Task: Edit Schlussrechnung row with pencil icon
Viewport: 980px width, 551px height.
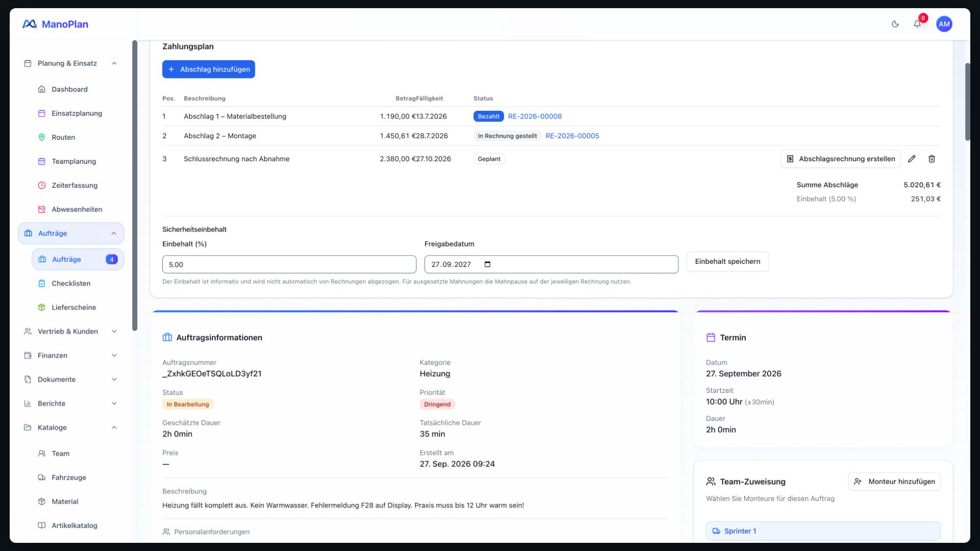Action: (x=912, y=159)
